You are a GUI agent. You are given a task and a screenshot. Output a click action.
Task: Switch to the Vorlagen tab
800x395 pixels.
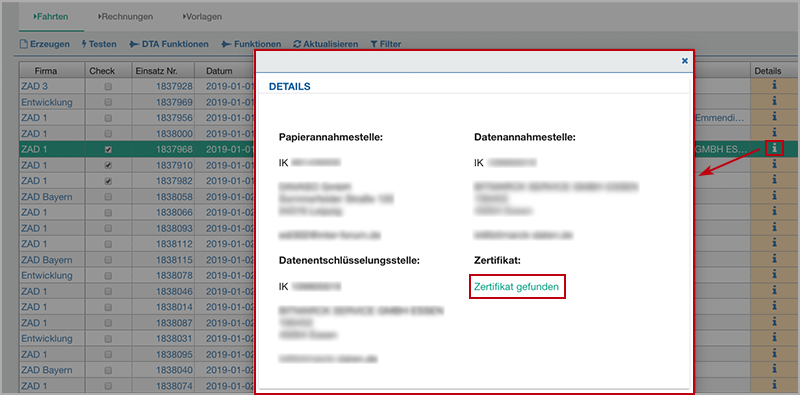tap(202, 16)
